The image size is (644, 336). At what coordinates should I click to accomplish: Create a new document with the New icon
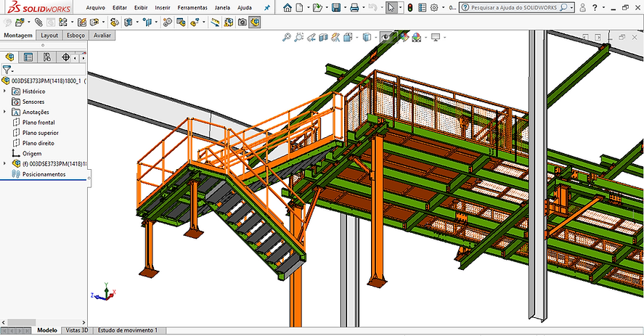(x=300, y=7)
